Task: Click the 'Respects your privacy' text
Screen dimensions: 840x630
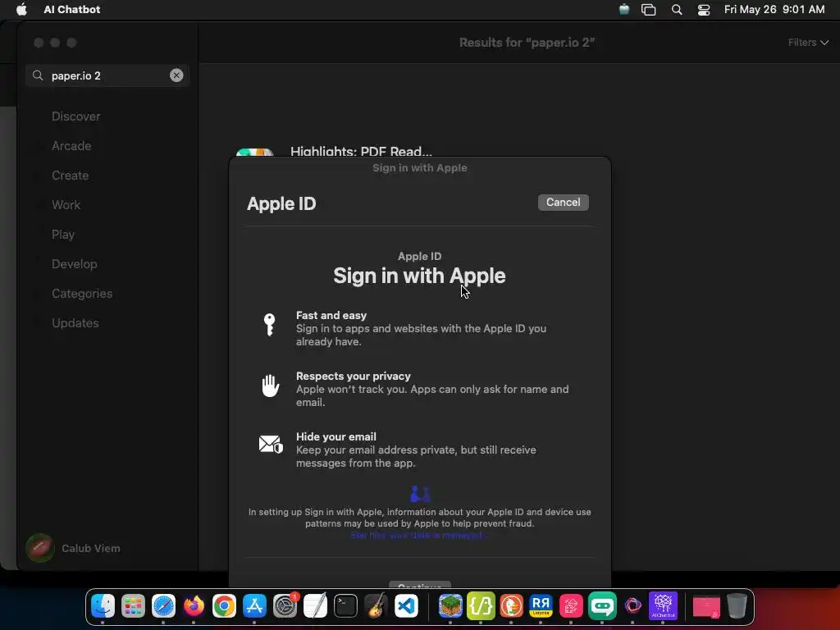Action: (x=353, y=376)
